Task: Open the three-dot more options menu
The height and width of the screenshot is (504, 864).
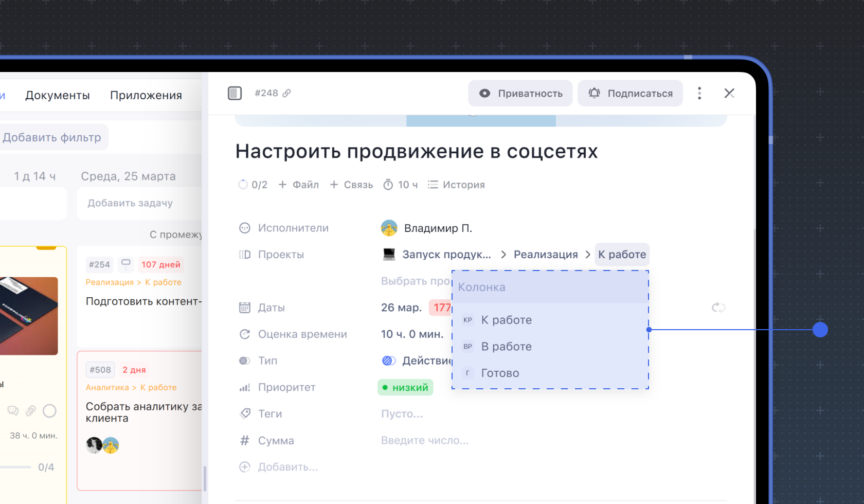Action: (699, 93)
